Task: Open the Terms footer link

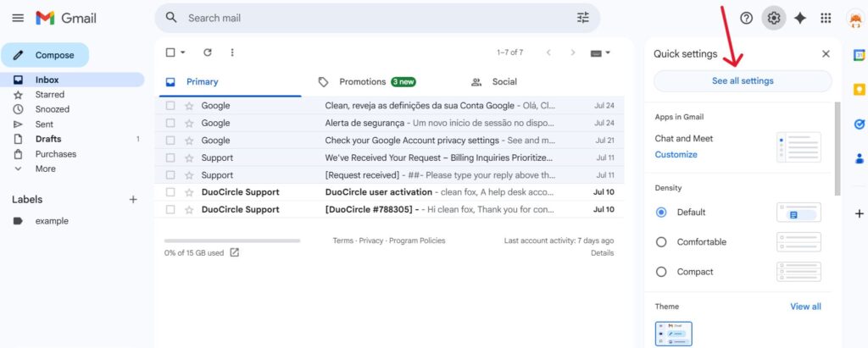Action: (x=342, y=240)
